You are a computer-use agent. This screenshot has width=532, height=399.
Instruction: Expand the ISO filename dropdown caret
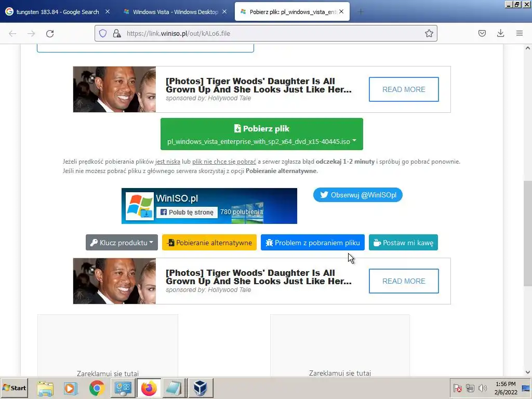354,140
